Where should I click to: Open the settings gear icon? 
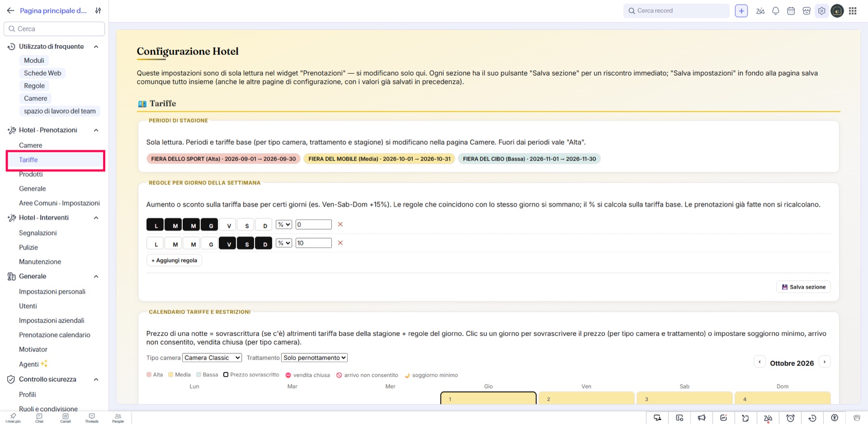point(822,11)
